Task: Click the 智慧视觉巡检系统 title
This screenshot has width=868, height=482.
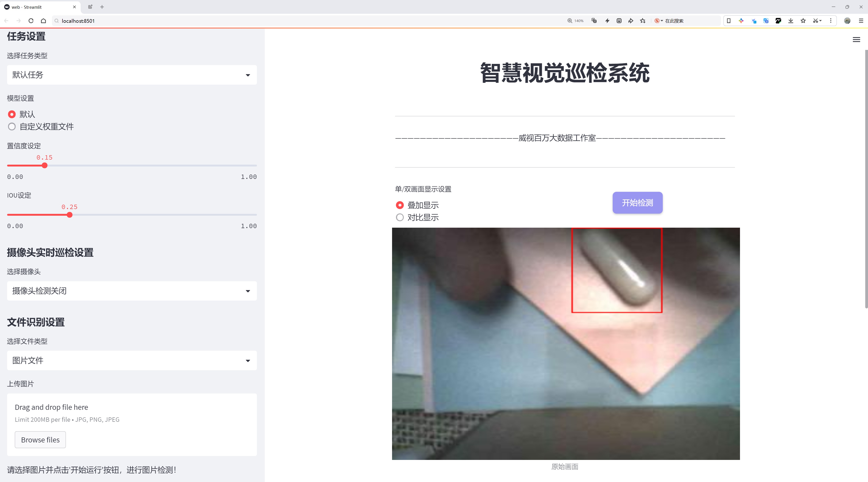Action: tap(565, 73)
